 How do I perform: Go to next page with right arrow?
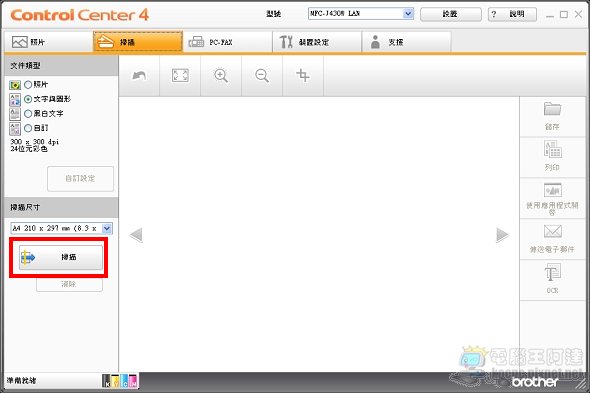[x=502, y=235]
